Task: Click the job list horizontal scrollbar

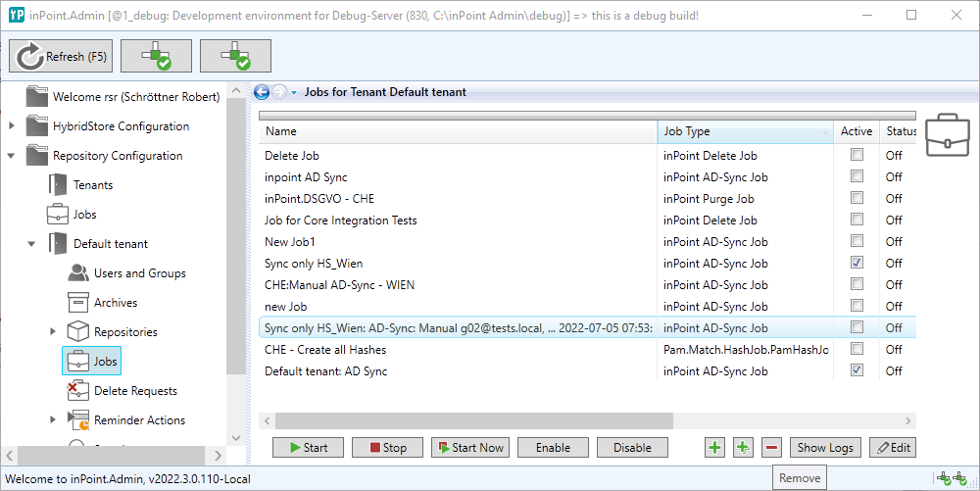Action: coord(466,419)
